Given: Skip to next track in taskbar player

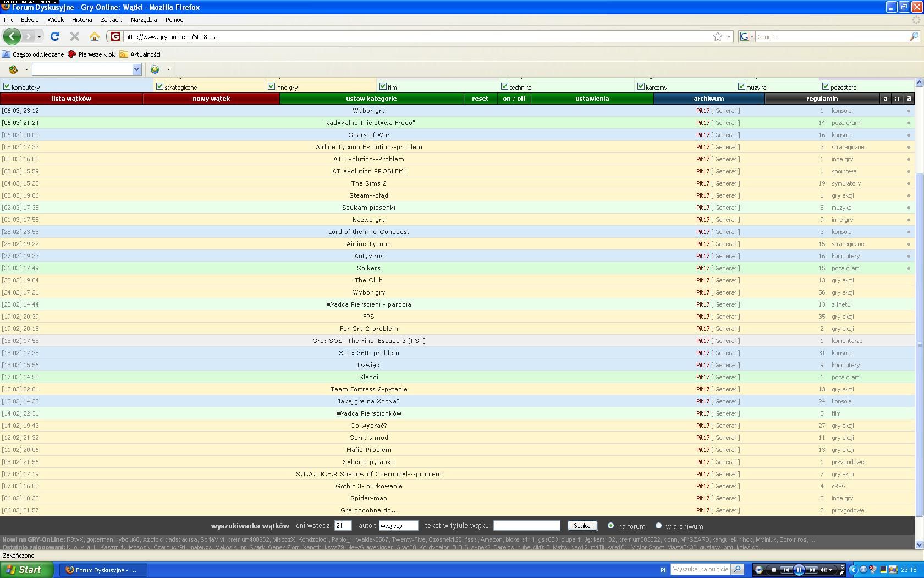Looking at the screenshot, I should point(812,570).
